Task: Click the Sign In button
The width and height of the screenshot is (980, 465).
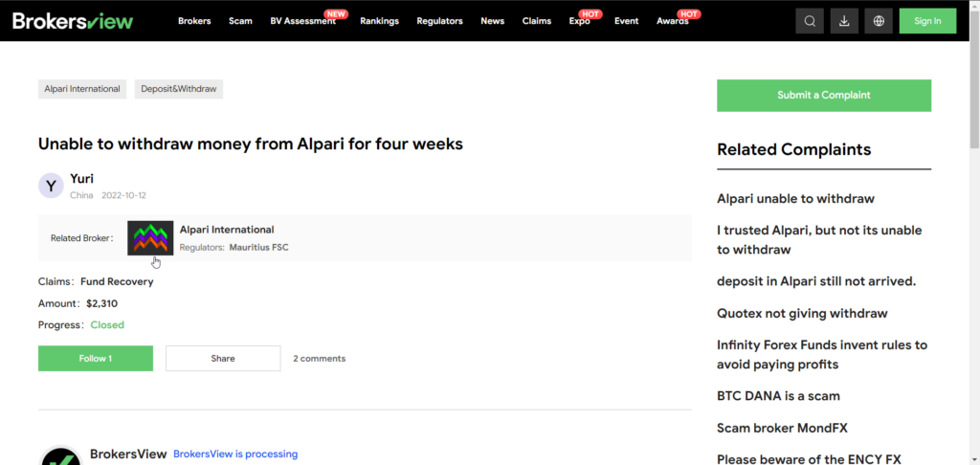Action: coord(927,21)
